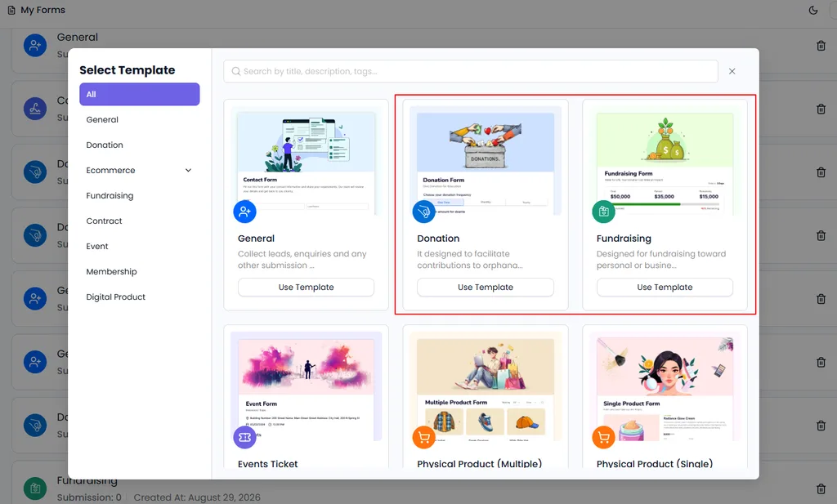Image resolution: width=837 pixels, height=504 pixels.
Task: Delete the fifth background form via trash icon
Action: pos(821,299)
